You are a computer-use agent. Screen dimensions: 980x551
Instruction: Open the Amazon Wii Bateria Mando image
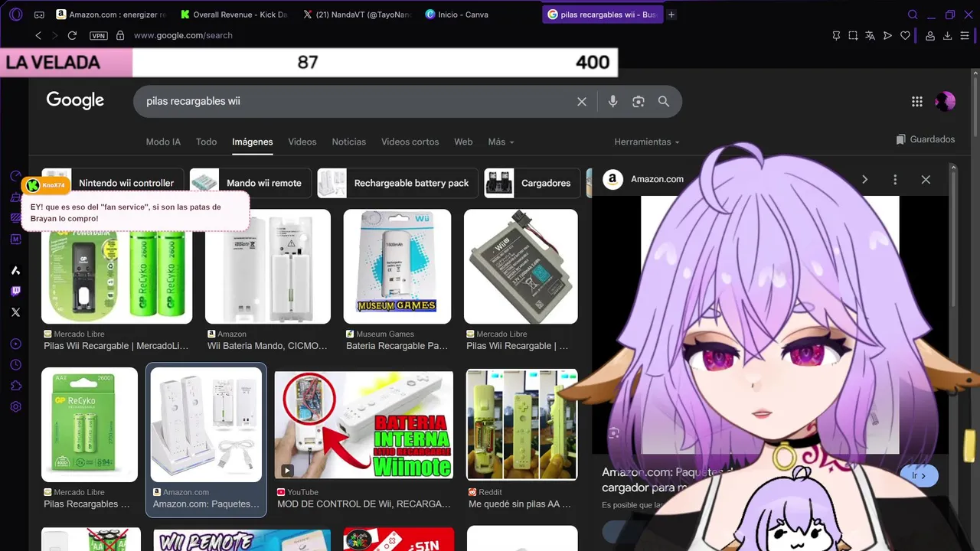coord(268,266)
